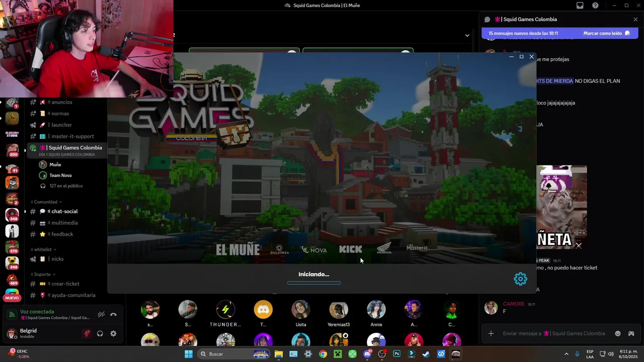The width and height of the screenshot is (644, 362).
Task: Open the ESP LAA language switcher
Action: (x=590, y=354)
